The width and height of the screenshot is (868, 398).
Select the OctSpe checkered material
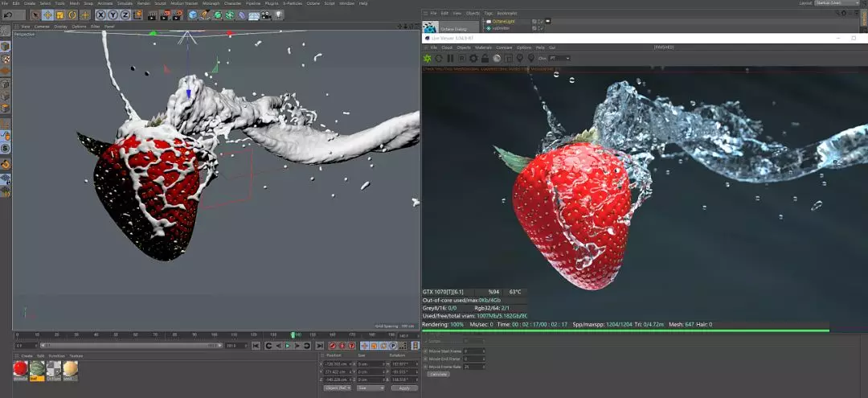[54, 369]
